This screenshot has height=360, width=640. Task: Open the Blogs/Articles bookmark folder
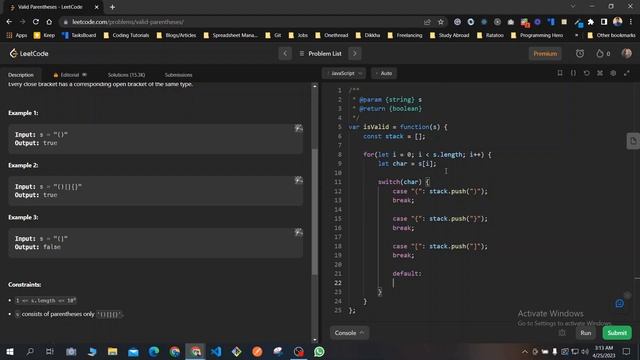click(x=176, y=36)
